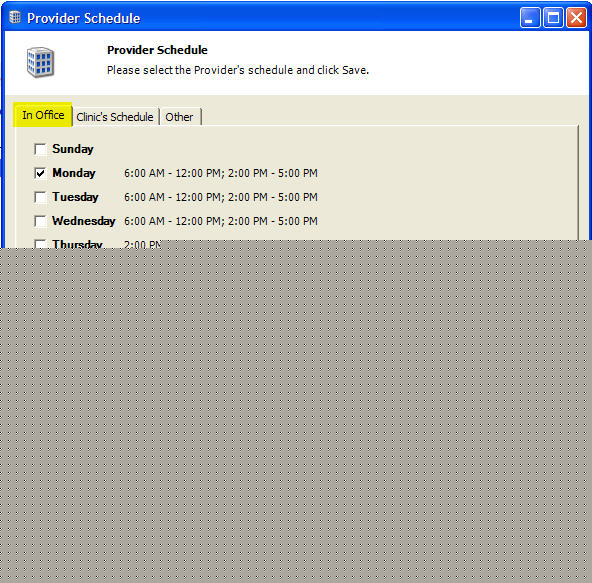592x583 pixels.
Task: Switch to the In Office tab
Action: coord(43,115)
